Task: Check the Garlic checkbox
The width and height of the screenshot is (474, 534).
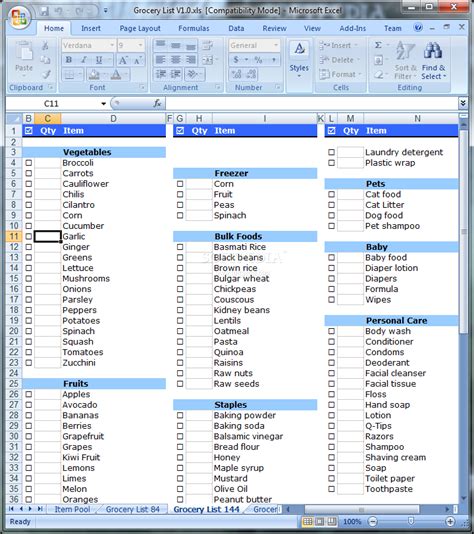Action: coord(29,236)
